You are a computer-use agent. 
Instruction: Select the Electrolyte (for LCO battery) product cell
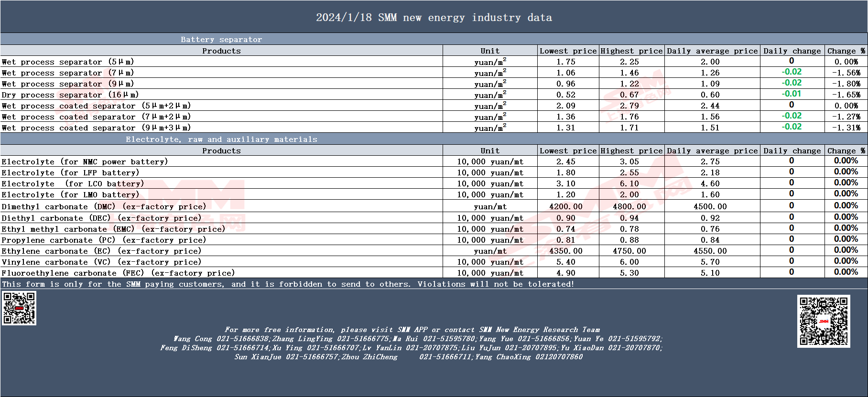[73, 184]
